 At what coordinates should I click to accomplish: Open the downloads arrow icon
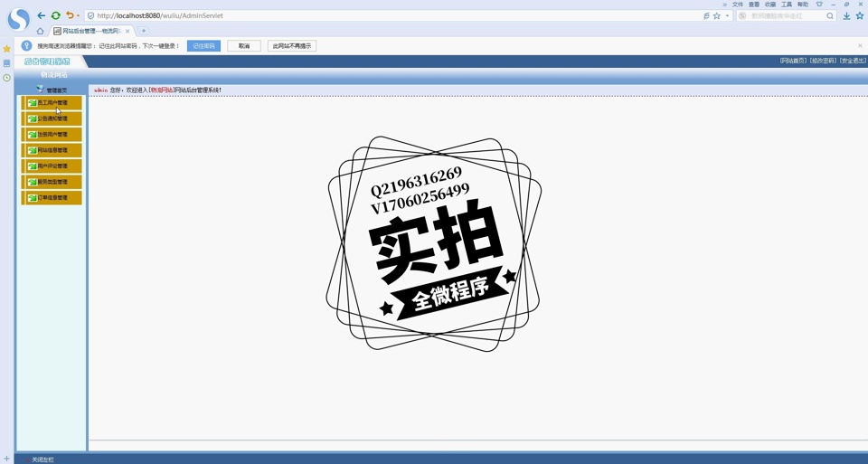(x=846, y=15)
